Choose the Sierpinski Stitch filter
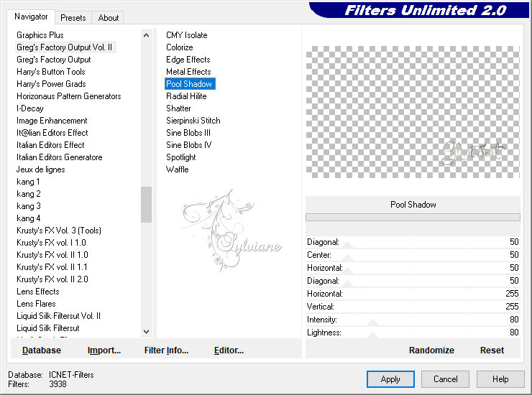Image resolution: width=532 pixels, height=395 pixels. pos(193,121)
